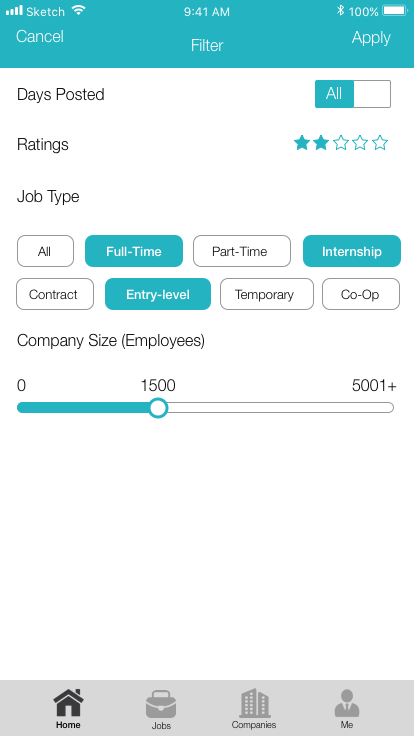Open the Me profile icon
This screenshot has height=736, width=414.
(347, 703)
